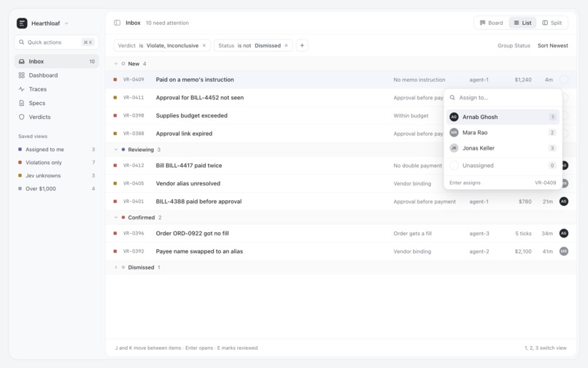
Task: Click the Hearthloaf logo icon
Action: 22,23
